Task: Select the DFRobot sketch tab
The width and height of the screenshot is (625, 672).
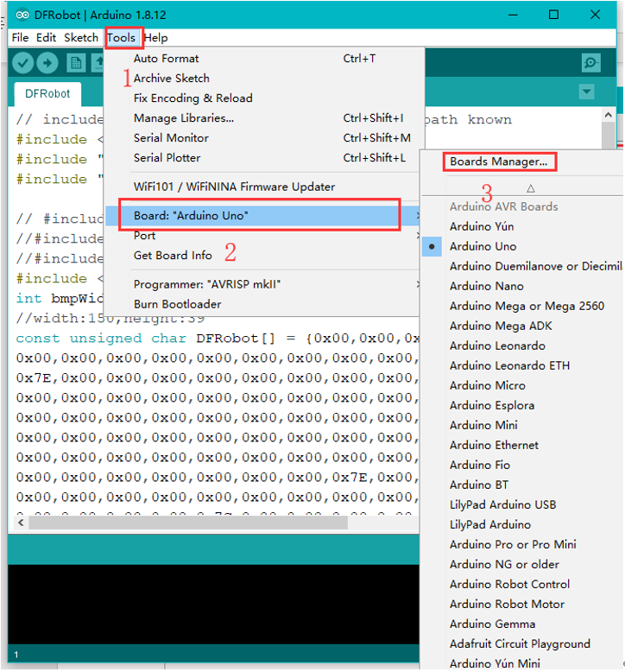Action: tap(47, 94)
